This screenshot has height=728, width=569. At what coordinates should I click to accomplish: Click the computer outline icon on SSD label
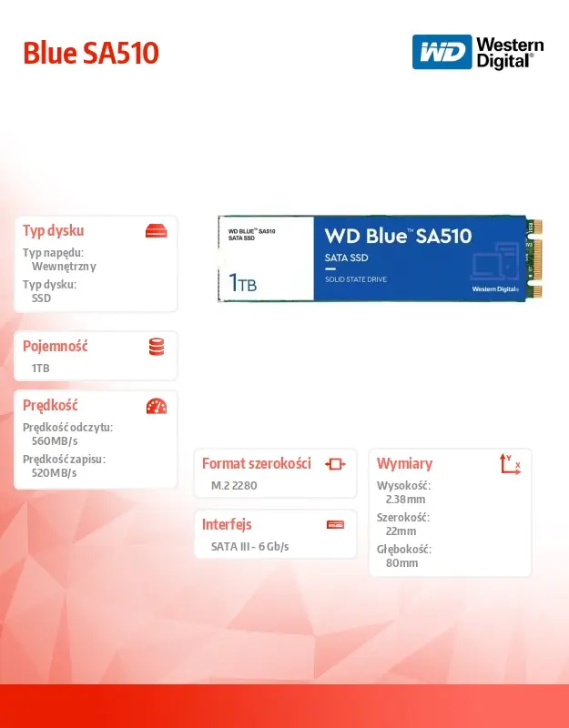point(494,261)
